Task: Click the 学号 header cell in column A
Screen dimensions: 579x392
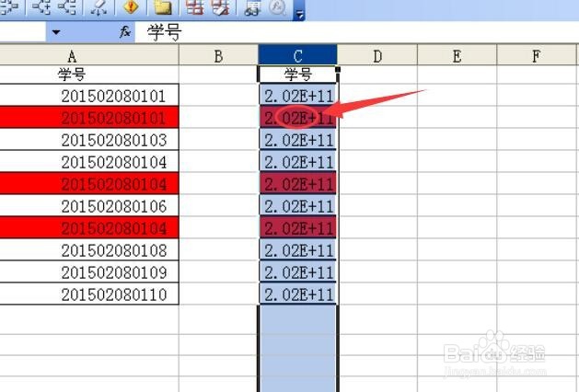Action: 89,75
